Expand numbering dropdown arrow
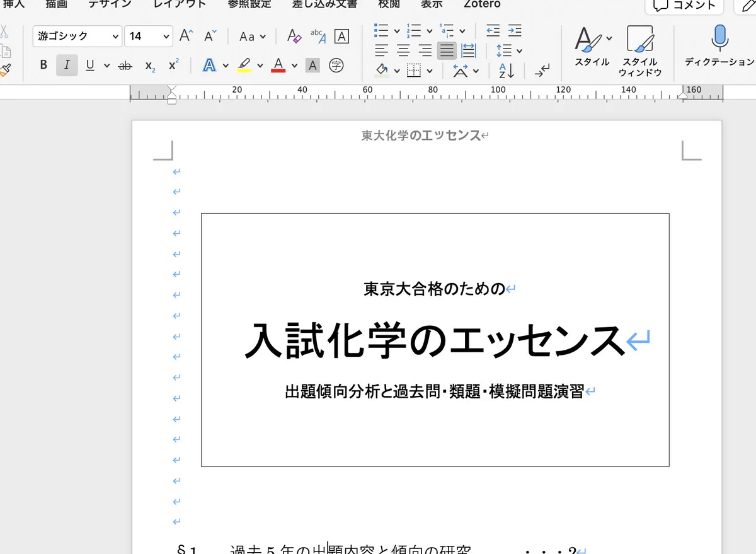 click(430, 30)
